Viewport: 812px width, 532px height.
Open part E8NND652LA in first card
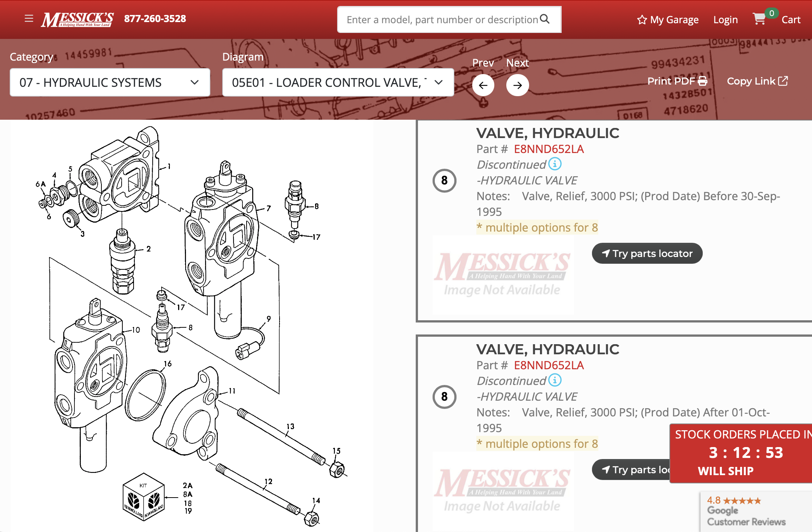pos(549,149)
